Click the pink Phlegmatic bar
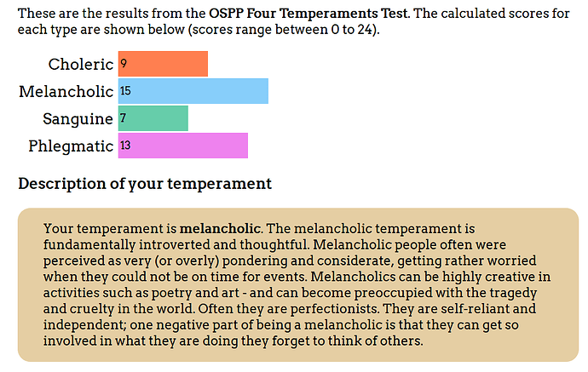588x372 pixels. click(183, 146)
